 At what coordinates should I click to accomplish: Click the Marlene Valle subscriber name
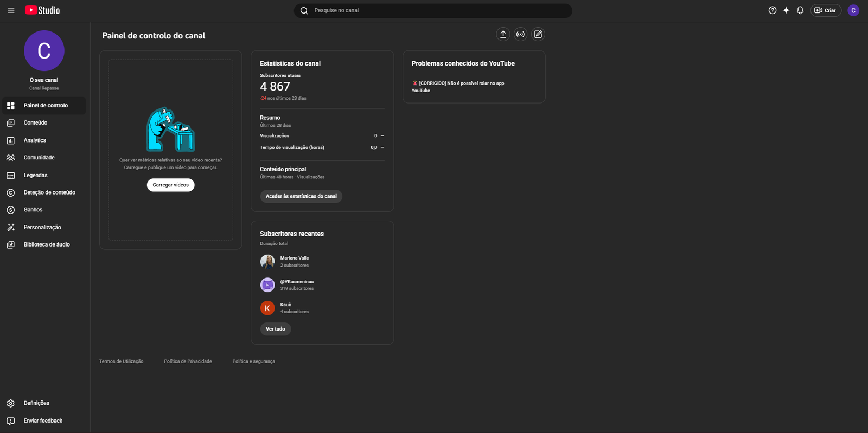click(295, 258)
